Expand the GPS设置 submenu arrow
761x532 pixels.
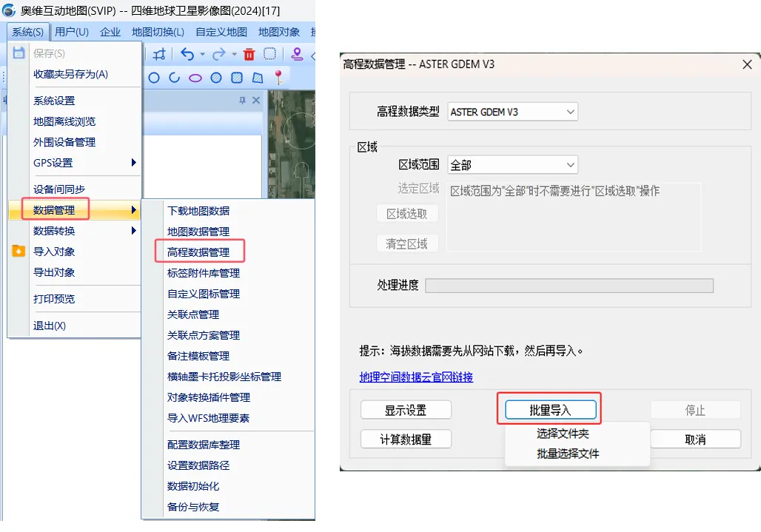pyautogui.click(x=134, y=163)
